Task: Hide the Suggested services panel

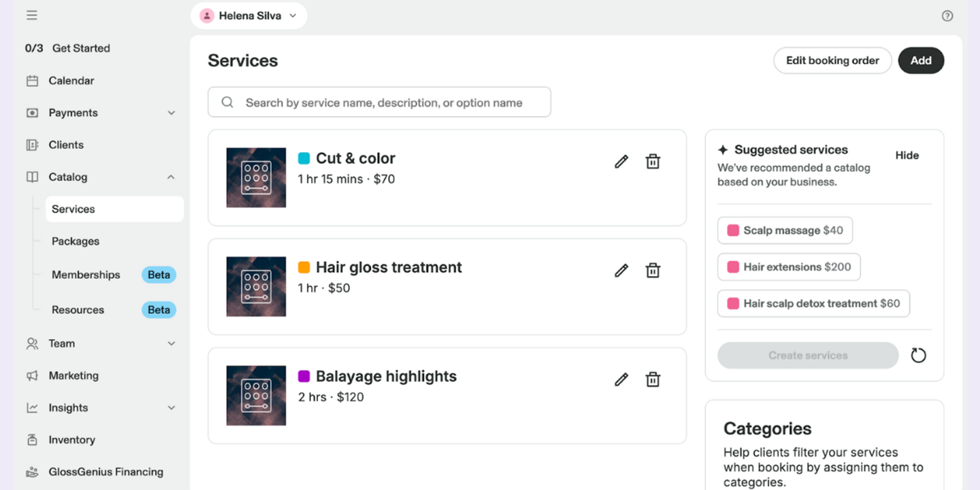Action: 906,155
